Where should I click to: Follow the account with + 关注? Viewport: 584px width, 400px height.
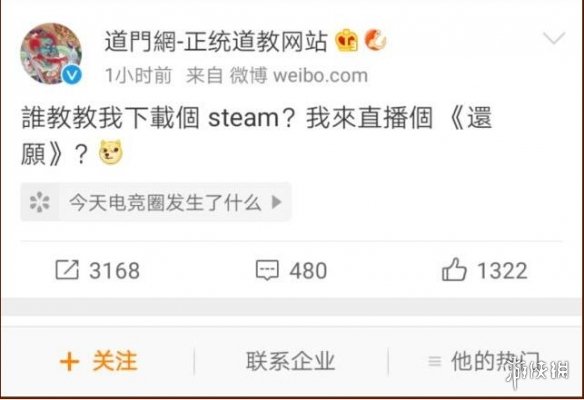[x=98, y=361]
